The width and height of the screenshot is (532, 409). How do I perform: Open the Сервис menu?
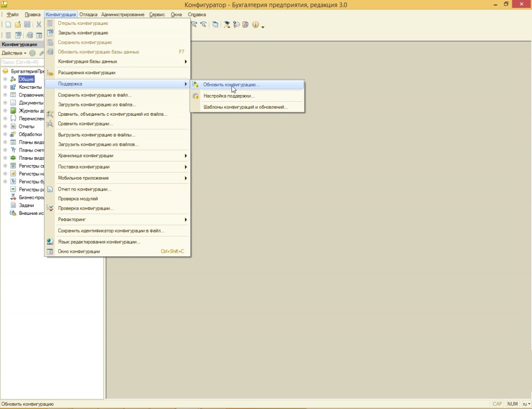coord(157,15)
